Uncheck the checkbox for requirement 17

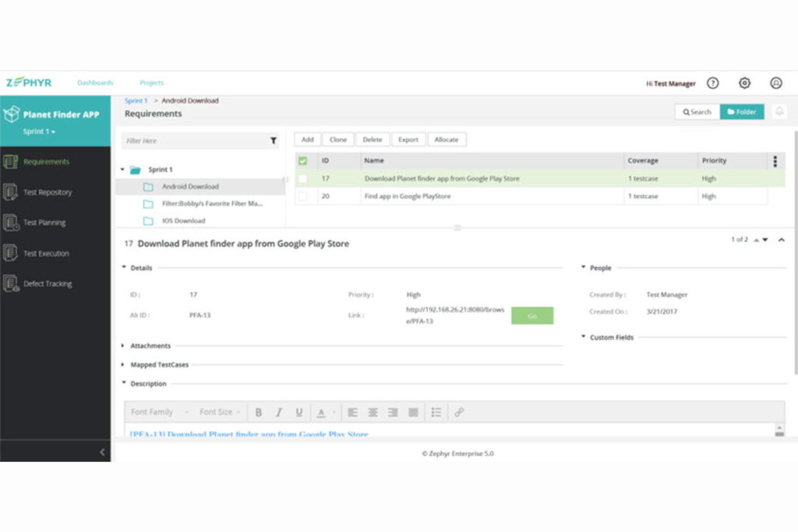click(304, 178)
